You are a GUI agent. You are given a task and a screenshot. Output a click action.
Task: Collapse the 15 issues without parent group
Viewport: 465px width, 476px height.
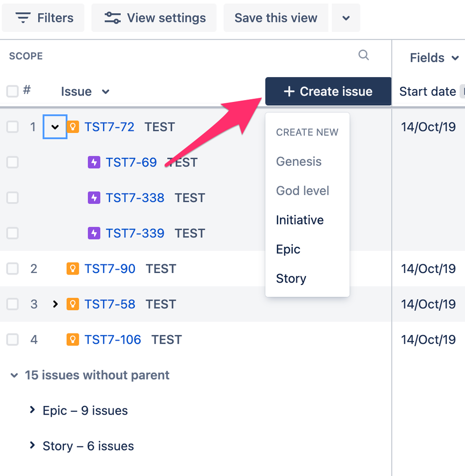click(14, 375)
